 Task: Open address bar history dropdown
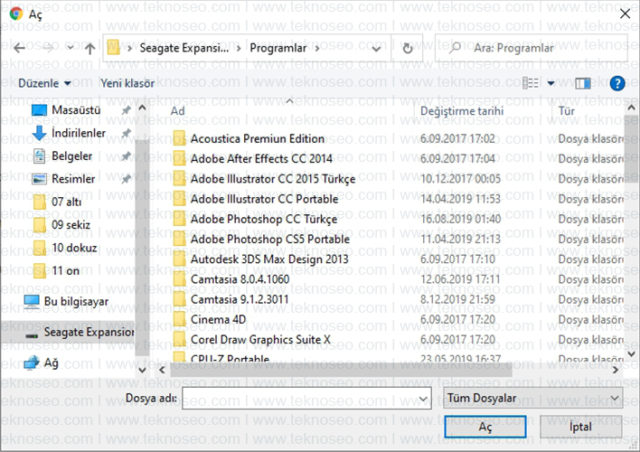tap(376, 49)
